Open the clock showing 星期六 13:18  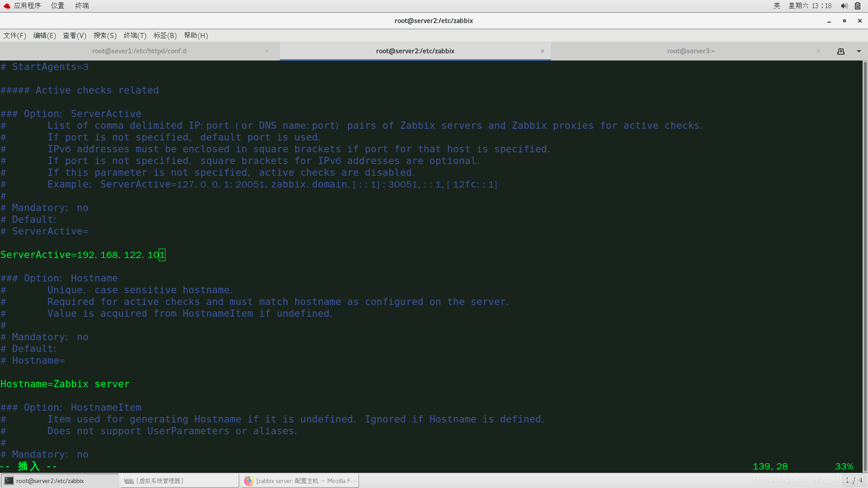pyautogui.click(x=810, y=5)
